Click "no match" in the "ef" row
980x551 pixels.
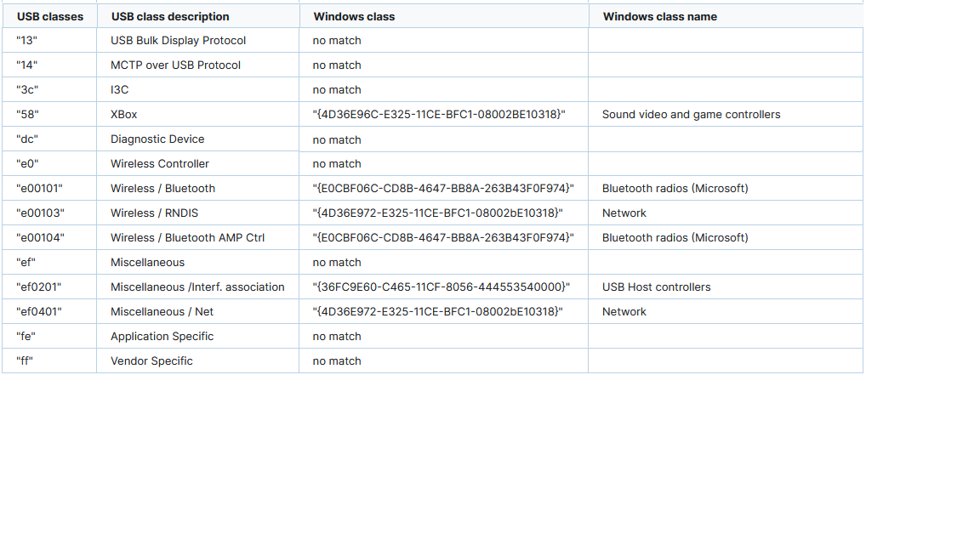337,263
